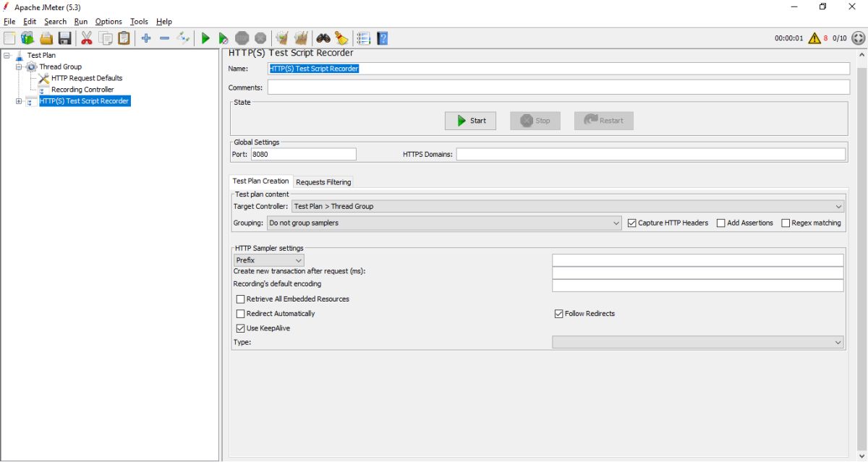Shut down test threads toolbar icon
The image size is (868, 462).
[260, 38]
